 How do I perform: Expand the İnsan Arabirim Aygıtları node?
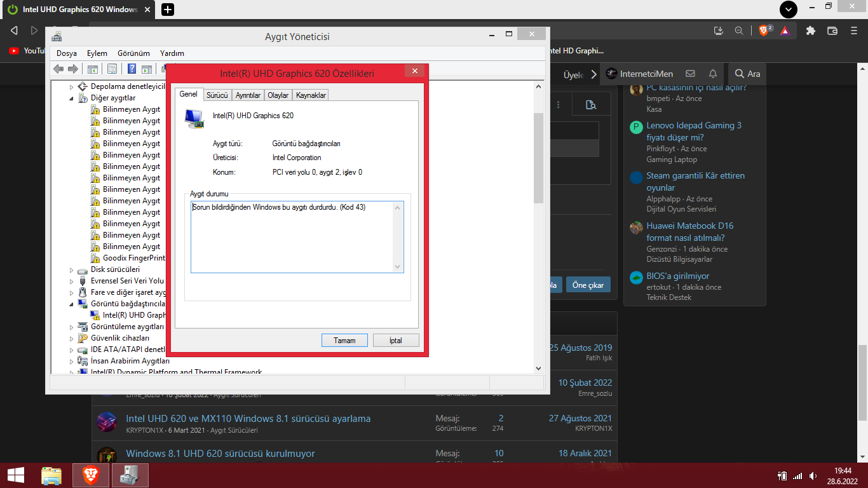pos(71,361)
